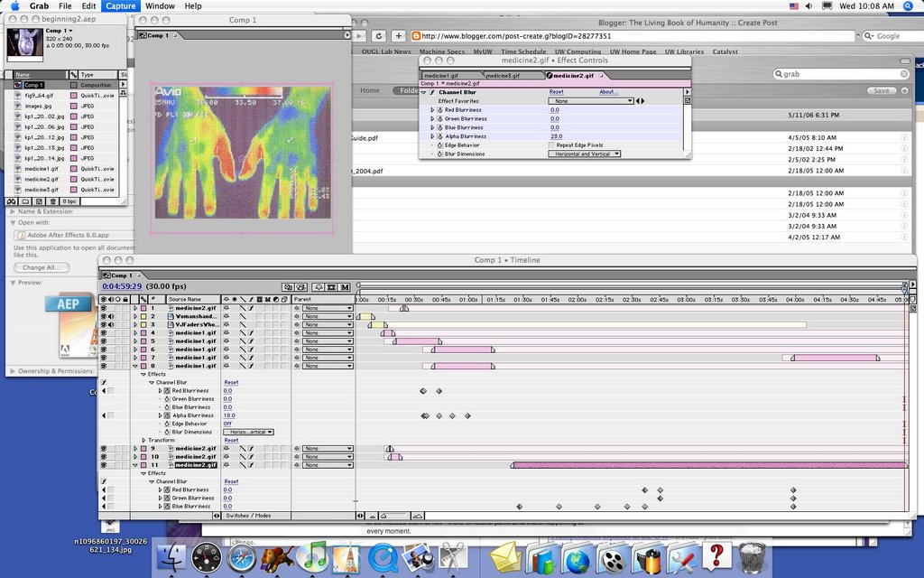Screen dimensions: 924x578
Task: Open Finder from the Dock
Action: point(171,558)
